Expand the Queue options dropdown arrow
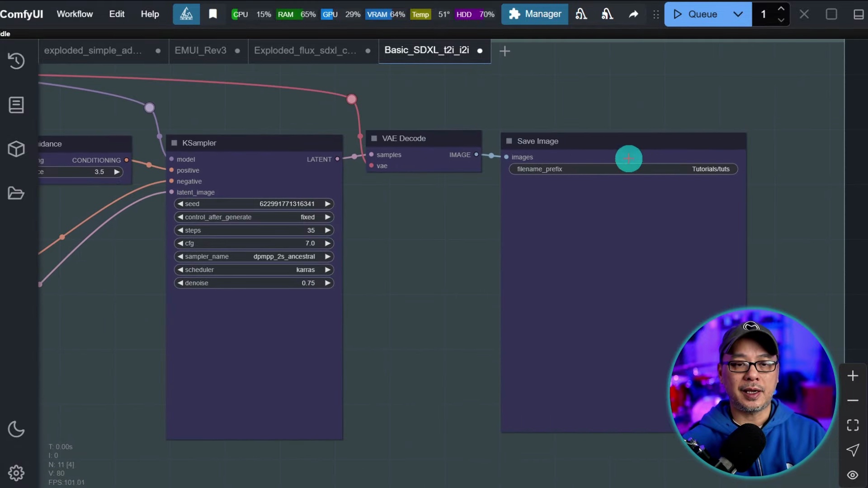 coord(738,14)
